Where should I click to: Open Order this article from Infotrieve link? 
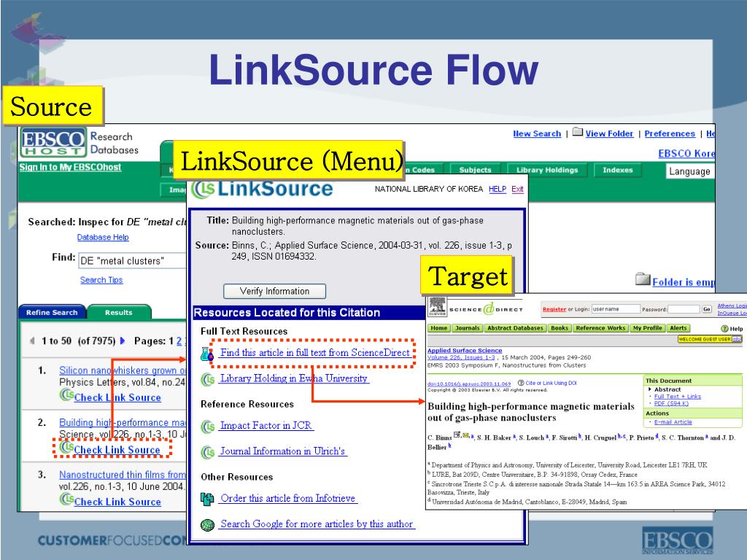pos(288,499)
